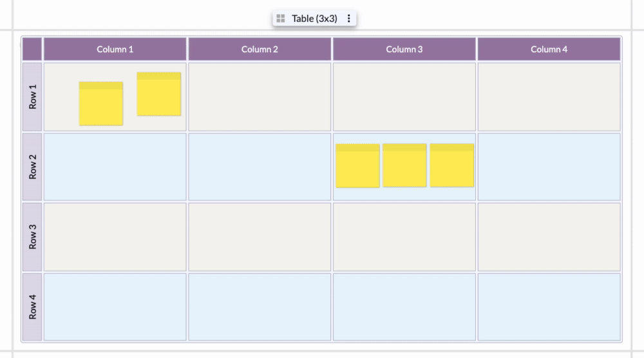Open the three-dot menu next to Table (3x3)
The height and width of the screenshot is (358, 644).
click(x=348, y=19)
